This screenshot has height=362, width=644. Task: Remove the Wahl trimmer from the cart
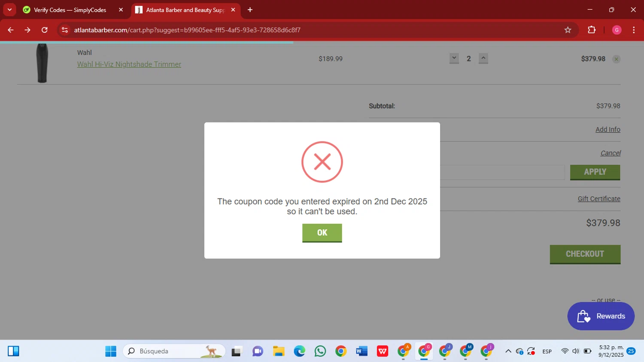616,59
